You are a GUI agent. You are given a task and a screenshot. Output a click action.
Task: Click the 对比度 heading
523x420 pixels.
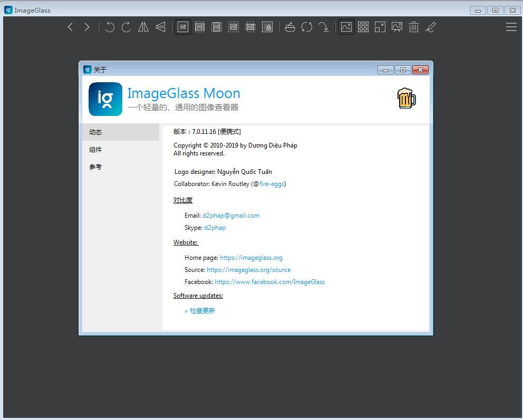(183, 200)
